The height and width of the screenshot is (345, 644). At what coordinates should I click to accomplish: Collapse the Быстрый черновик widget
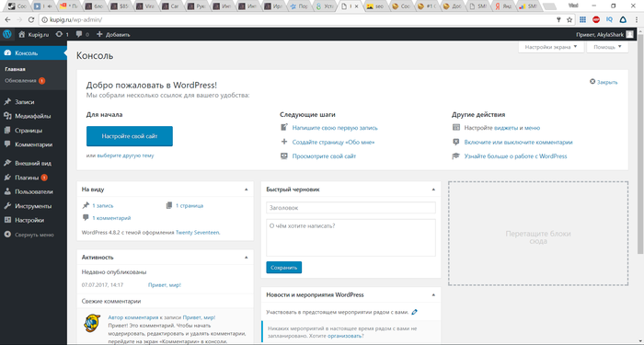[x=433, y=190]
